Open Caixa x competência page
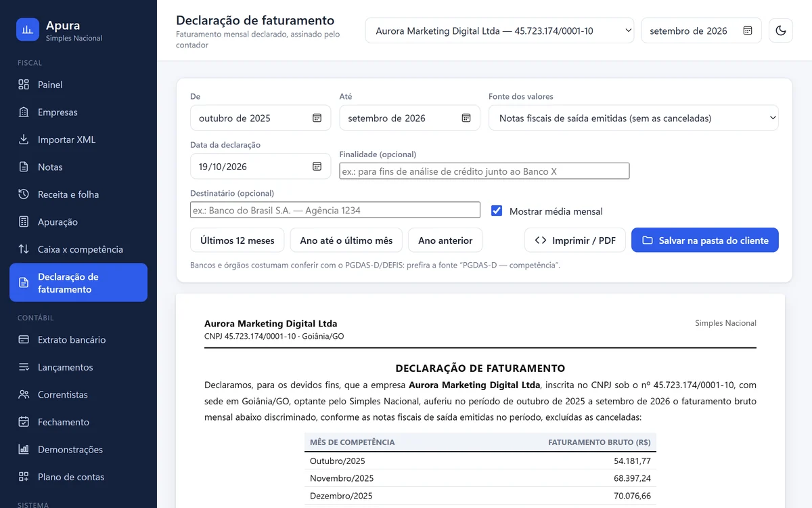This screenshot has width=812, height=508. pos(78,249)
